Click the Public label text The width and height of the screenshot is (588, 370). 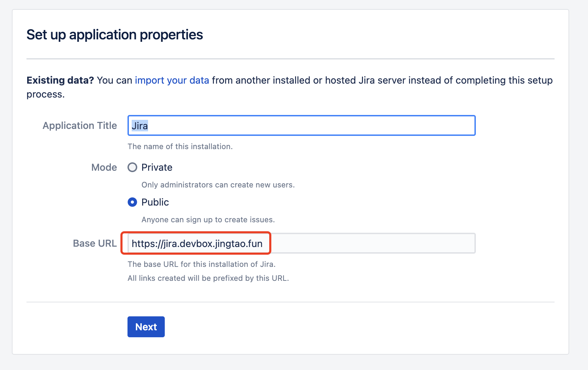155,202
